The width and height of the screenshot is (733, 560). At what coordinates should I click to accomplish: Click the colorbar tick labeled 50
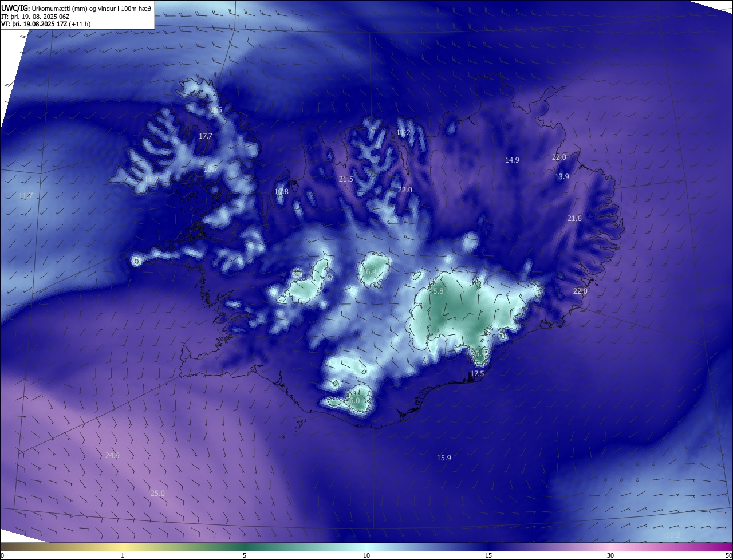[728, 555]
